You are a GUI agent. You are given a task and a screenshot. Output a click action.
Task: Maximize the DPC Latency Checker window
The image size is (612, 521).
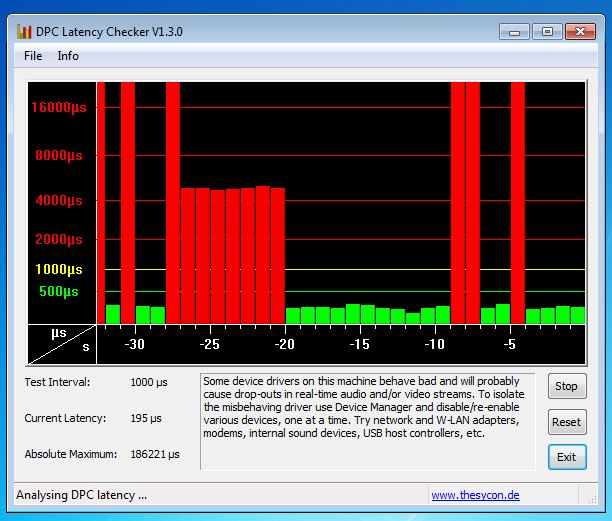547,32
